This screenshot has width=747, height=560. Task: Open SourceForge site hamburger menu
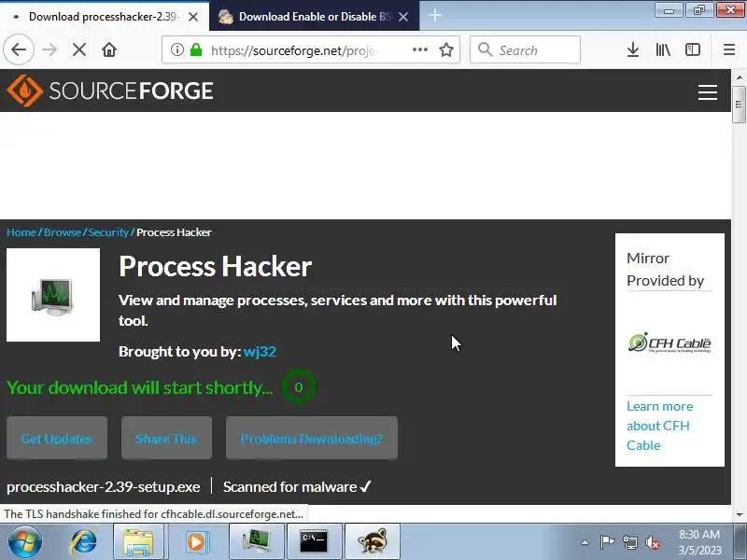point(708,91)
